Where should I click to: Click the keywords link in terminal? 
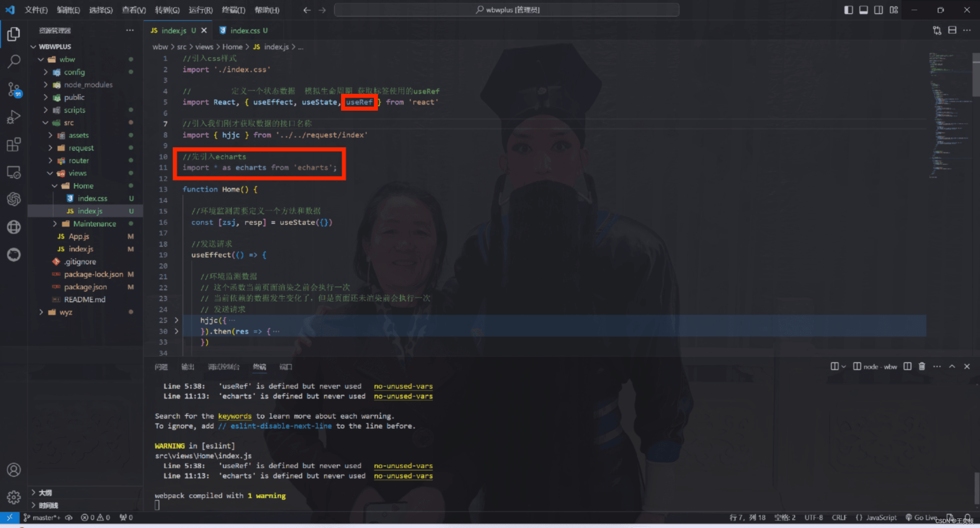click(235, 416)
